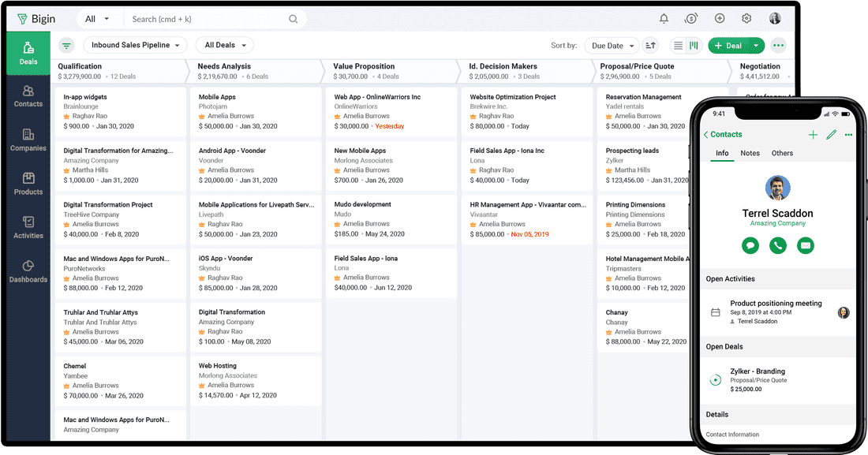
Task: Tap the phone's add plus icon
Action: 813,135
